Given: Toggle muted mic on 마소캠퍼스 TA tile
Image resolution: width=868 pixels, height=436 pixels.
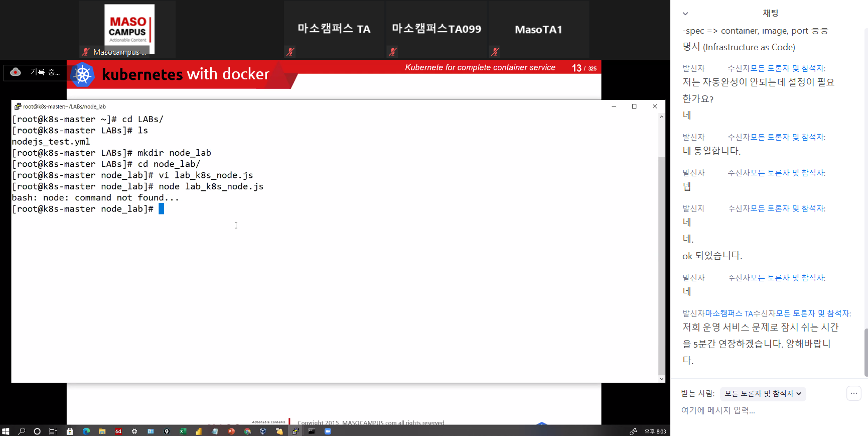Looking at the screenshot, I should tap(290, 51).
